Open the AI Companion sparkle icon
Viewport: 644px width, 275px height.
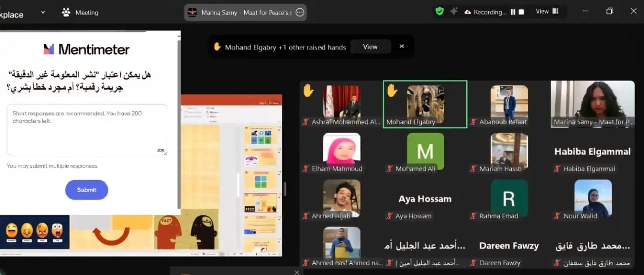pos(454,11)
